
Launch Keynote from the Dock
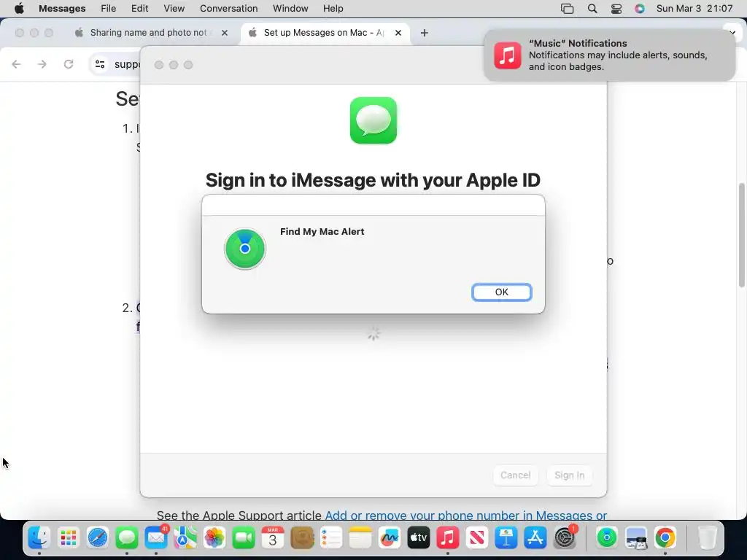point(506,538)
